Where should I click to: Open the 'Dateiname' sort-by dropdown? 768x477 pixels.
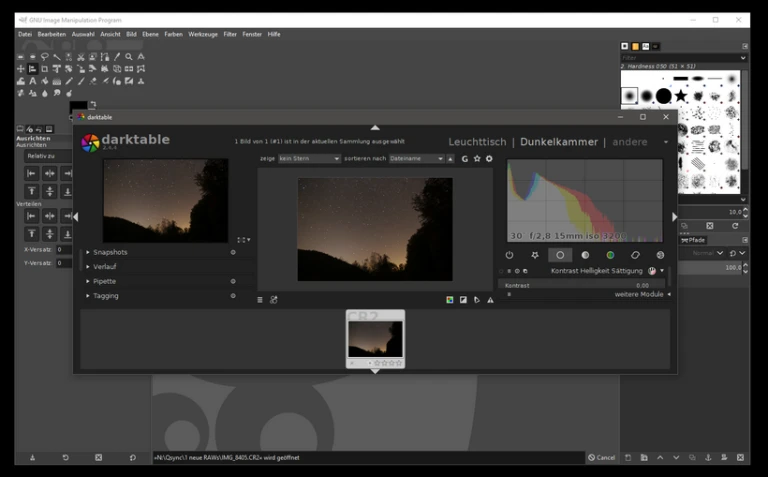pos(416,159)
